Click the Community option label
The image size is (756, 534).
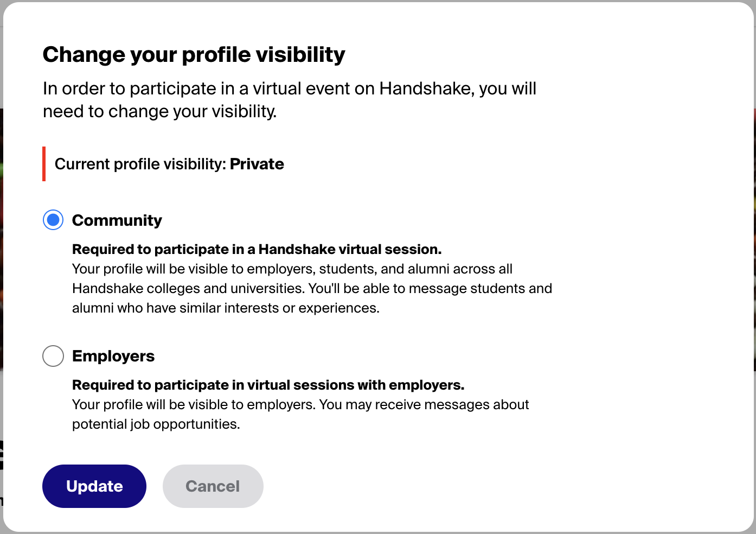point(117,220)
